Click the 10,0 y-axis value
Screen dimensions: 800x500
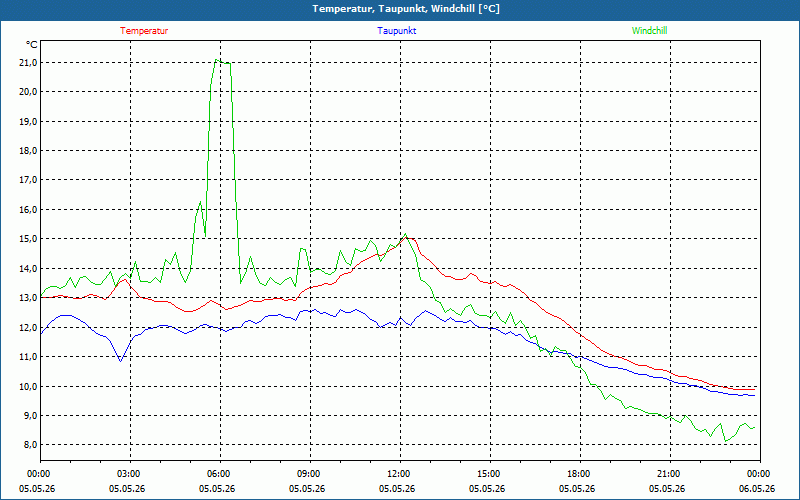coord(29,386)
